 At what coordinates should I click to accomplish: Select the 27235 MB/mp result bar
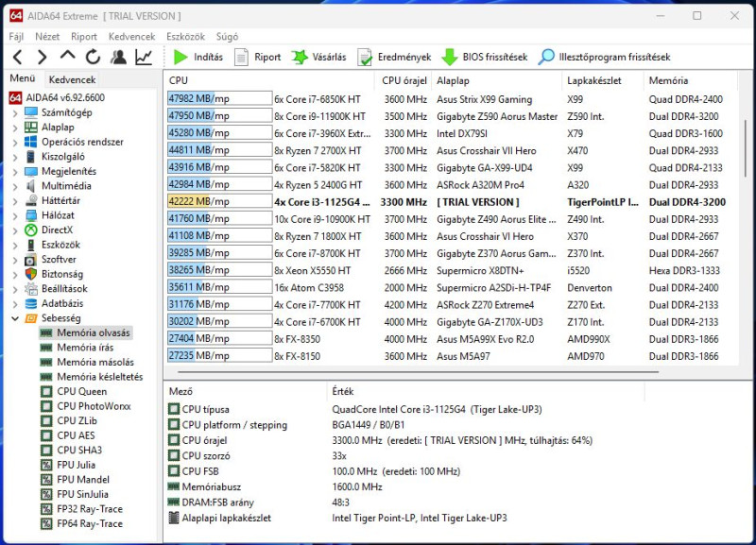tap(219, 355)
